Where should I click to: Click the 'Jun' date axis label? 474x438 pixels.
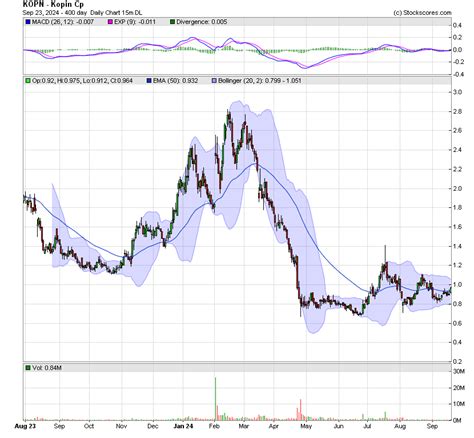[339, 426]
